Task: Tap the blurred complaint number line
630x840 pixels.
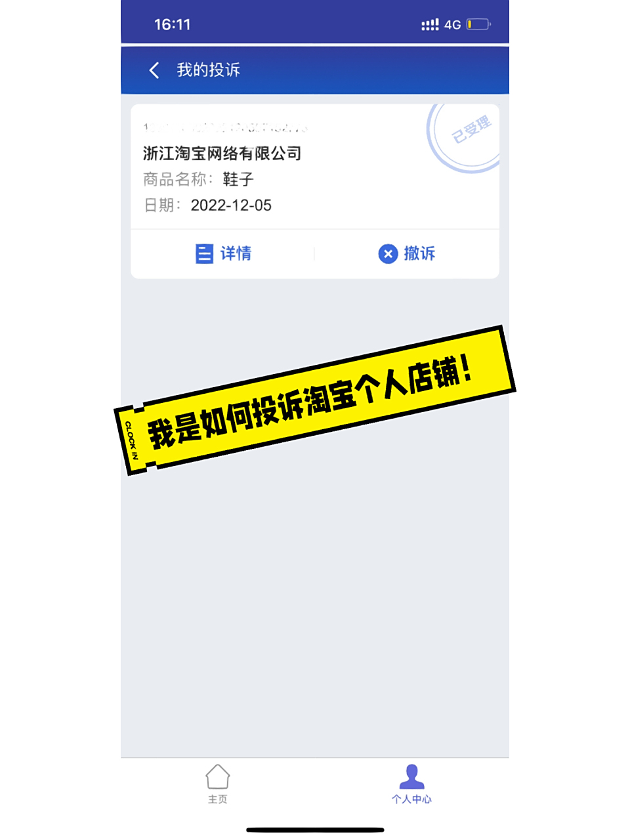Action: [225, 127]
